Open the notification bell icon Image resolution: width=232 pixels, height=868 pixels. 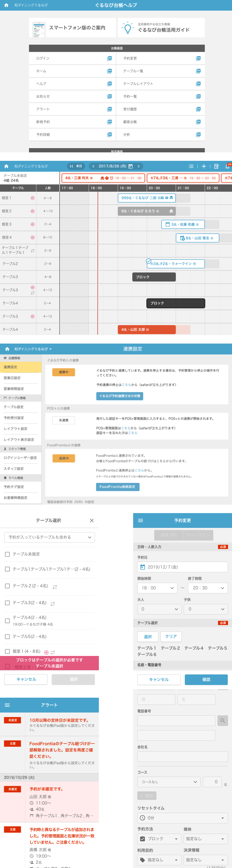[227, 166]
